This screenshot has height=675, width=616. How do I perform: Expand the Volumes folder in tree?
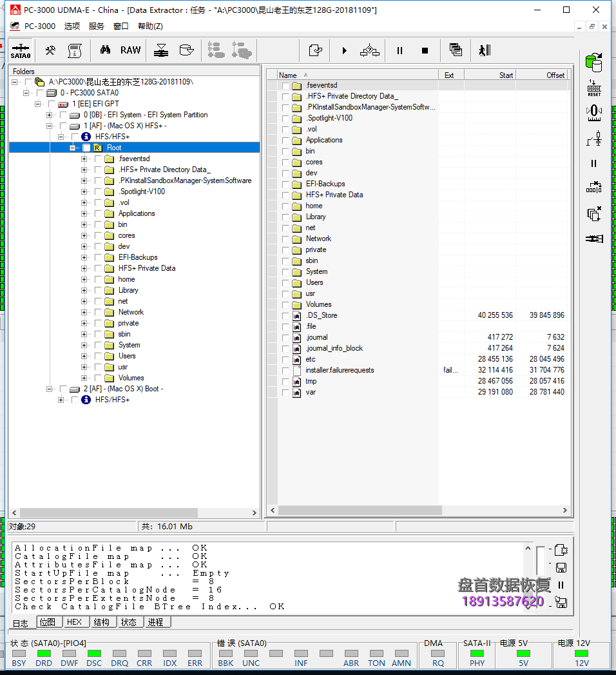point(84,378)
